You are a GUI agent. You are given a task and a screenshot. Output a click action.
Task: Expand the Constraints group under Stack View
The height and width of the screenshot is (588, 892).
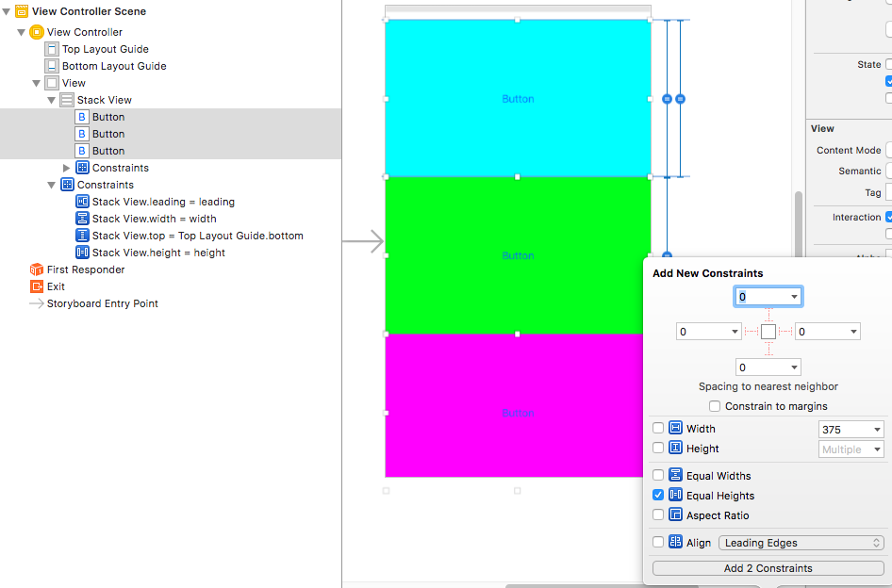[x=66, y=168]
